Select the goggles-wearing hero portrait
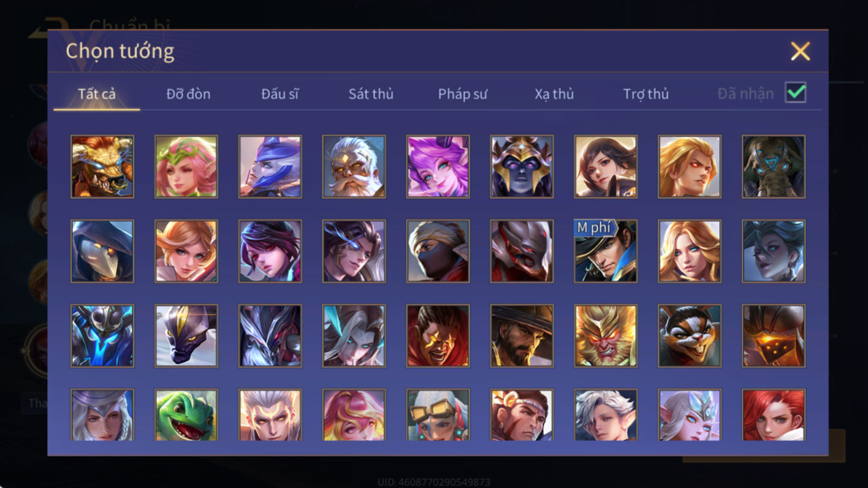Screen dimensions: 868x488 click(438, 415)
